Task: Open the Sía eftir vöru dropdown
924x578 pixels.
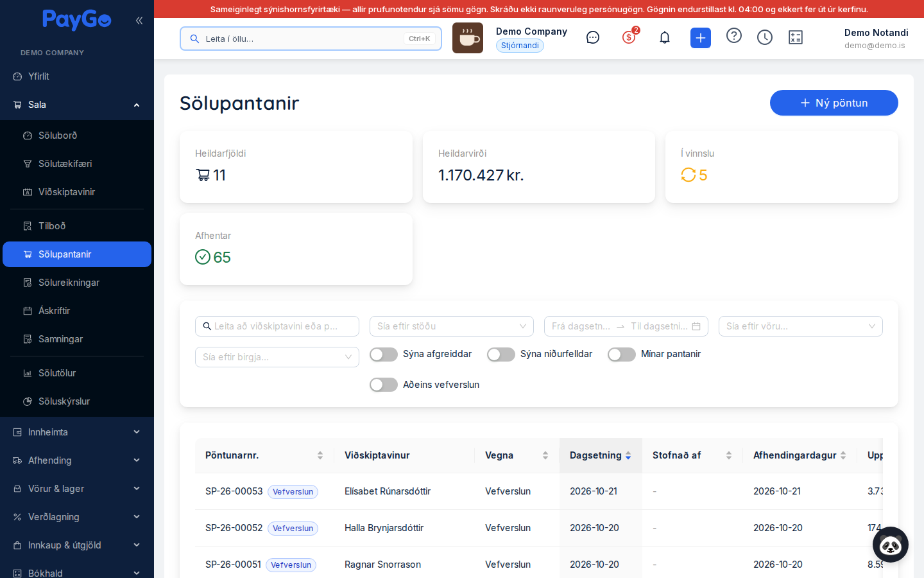Action: pos(801,326)
